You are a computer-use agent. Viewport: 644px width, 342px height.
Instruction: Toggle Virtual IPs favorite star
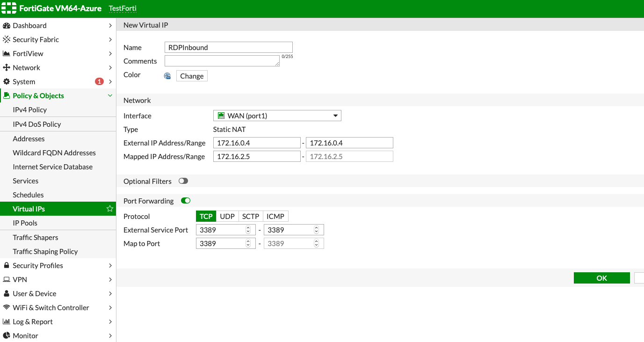[x=109, y=209]
